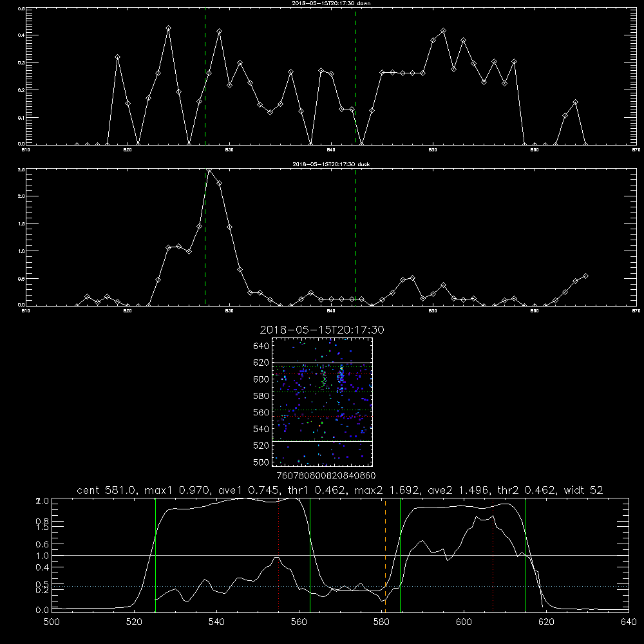Click the '500' x-axis label of the bottom plot
Image resolution: width=644 pixels, height=644 pixels.
[52, 622]
